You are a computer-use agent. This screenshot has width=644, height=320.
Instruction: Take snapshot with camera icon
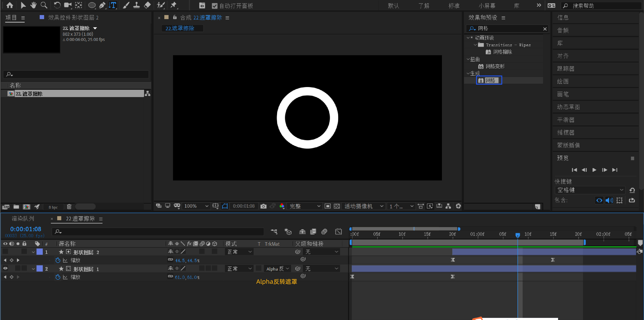[263, 206]
